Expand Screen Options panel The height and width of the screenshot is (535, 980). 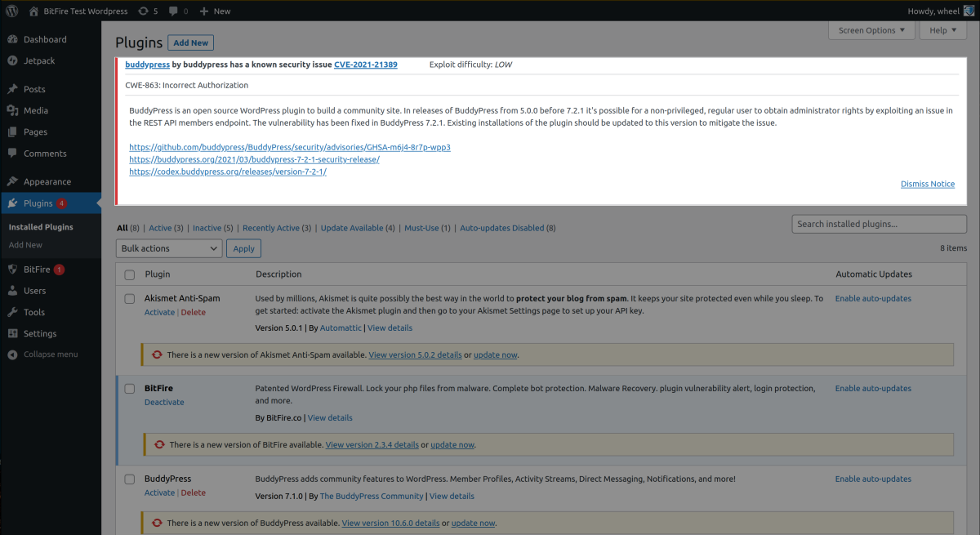click(x=872, y=30)
